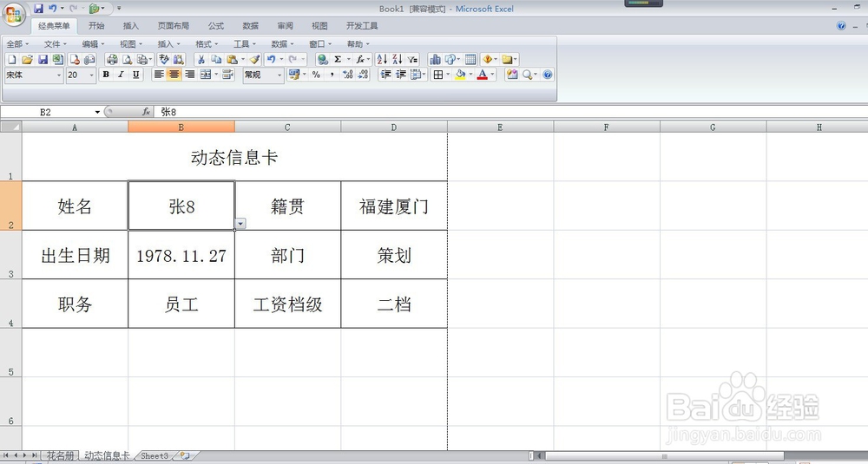The image size is (868, 464).
Task: Click the Zoom magnifier icon
Action: pyautogui.click(x=527, y=75)
